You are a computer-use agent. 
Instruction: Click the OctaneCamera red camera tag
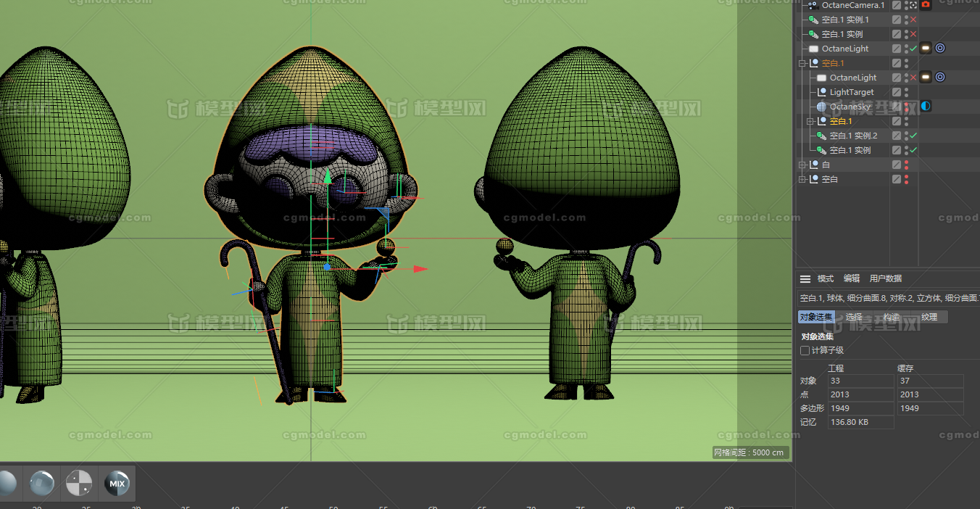pyautogui.click(x=926, y=5)
